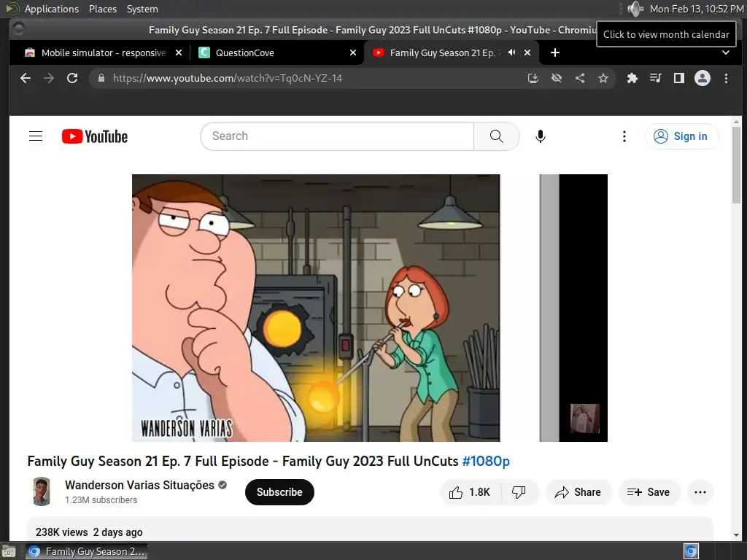Click the crossed-eye tracking protection icon
The image size is (747, 560).
point(557,78)
